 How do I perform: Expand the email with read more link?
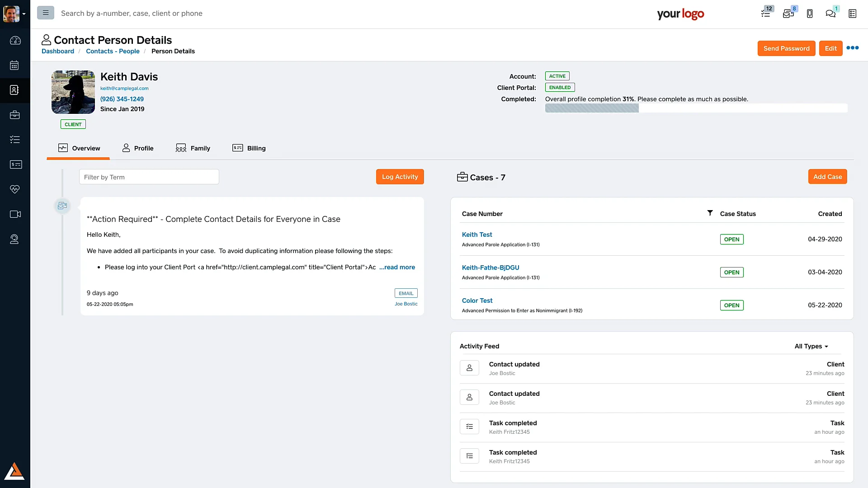pos(397,267)
